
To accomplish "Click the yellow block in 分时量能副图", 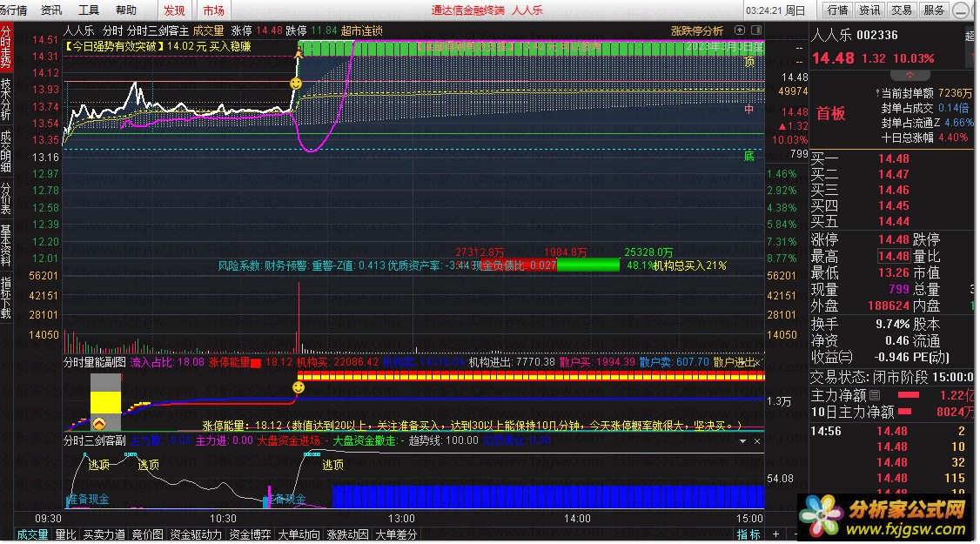I will point(105,402).
